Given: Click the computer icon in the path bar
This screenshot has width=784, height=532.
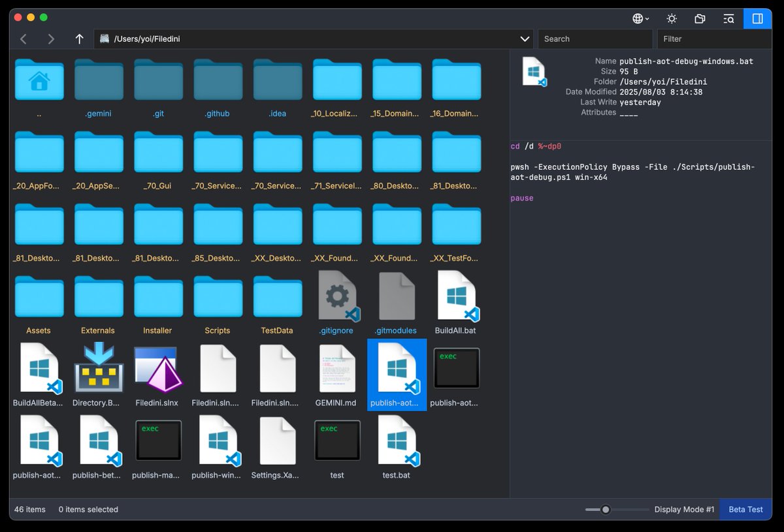Looking at the screenshot, I should click(x=103, y=39).
